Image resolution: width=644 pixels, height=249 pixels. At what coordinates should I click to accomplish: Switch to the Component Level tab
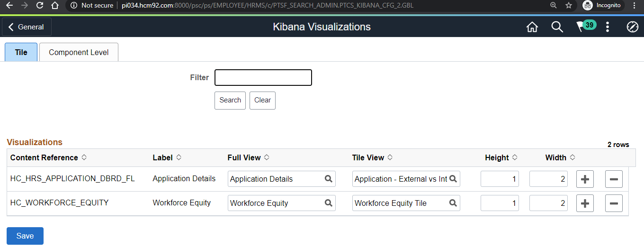(79, 52)
